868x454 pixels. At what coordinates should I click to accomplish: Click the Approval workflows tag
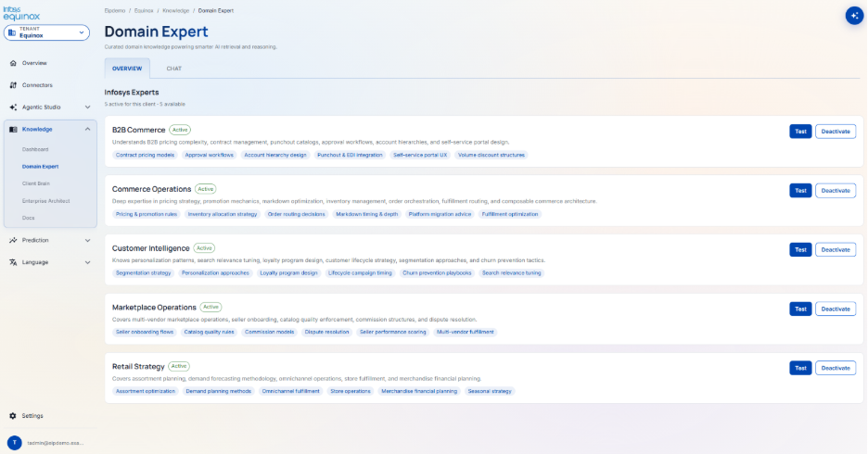point(210,156)
